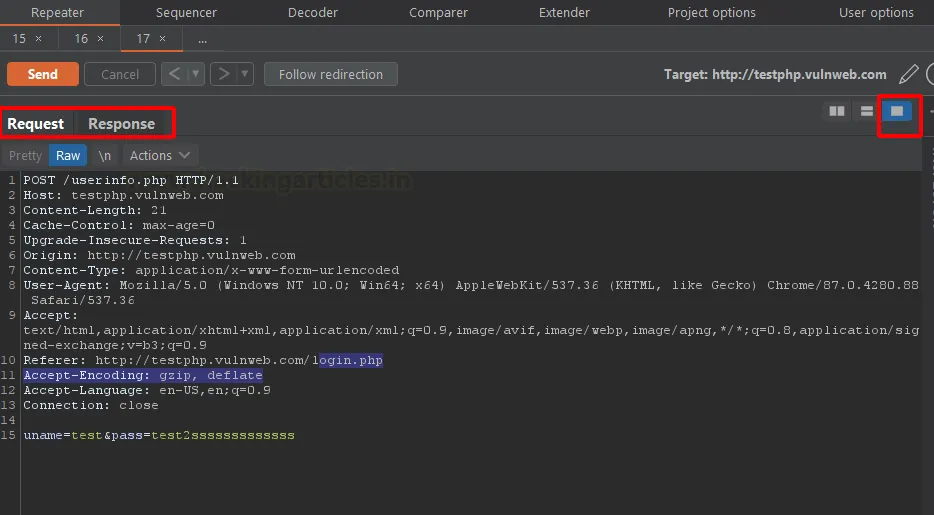Enable Pretty view of the request

pos(25,155)
